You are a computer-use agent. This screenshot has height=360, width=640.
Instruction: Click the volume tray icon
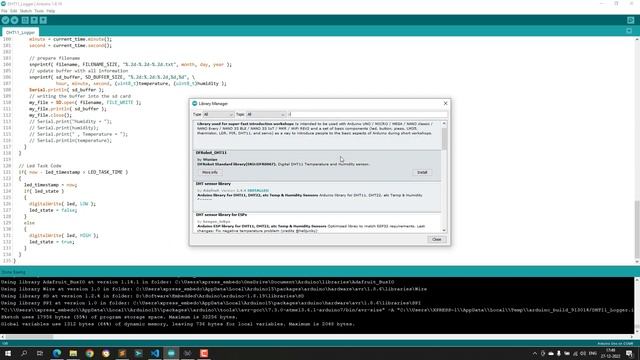pyautogui.click(x=583, y=353)
